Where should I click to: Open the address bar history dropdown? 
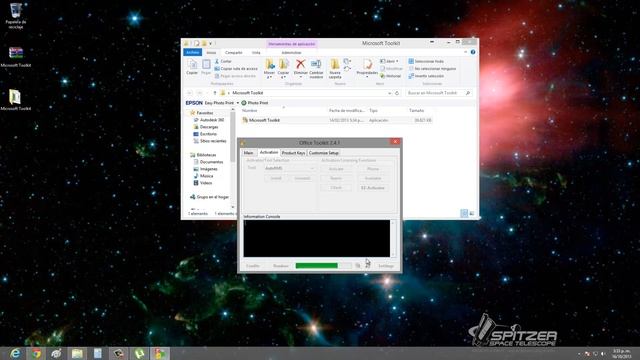pos(389,93)
